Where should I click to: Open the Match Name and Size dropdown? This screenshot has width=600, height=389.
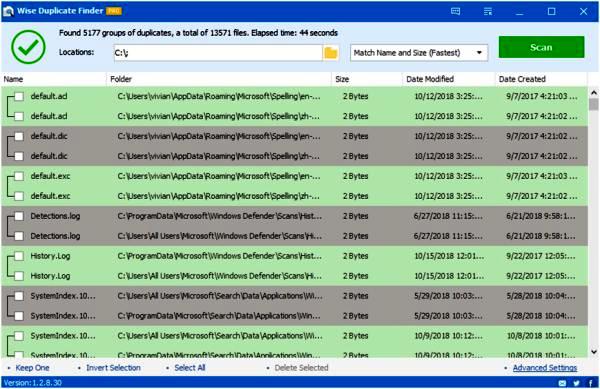coord(419,53)
